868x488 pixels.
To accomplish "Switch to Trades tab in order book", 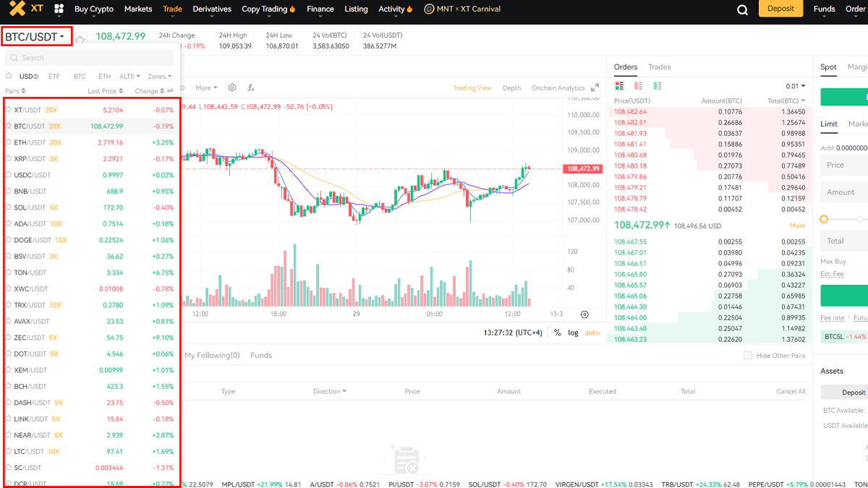I will [x=660, y=67].
